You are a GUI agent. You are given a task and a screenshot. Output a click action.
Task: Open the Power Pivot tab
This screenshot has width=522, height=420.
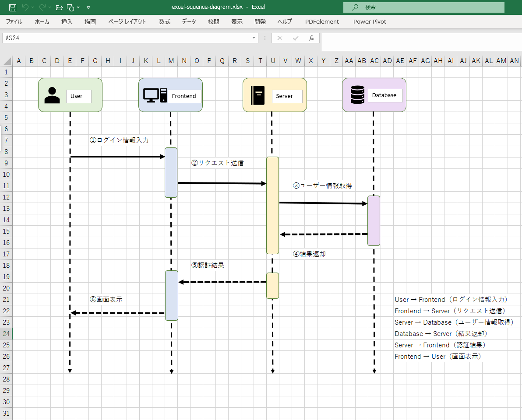click(x=370, y=21)
